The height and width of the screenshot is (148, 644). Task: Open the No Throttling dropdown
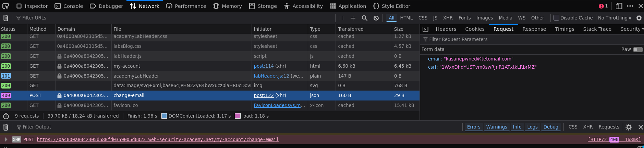pos(615,18)
